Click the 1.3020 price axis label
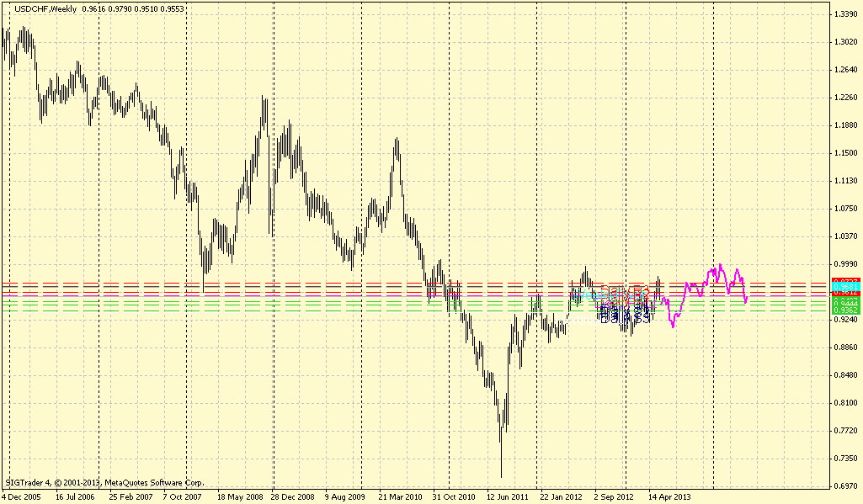Image resolution: width=863 pixels, height=504 pixels. click(x=846, y=41)
